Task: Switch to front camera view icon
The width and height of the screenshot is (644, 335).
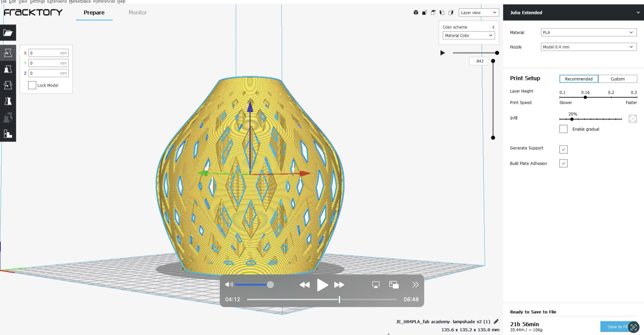Action: tap(424, 13)
